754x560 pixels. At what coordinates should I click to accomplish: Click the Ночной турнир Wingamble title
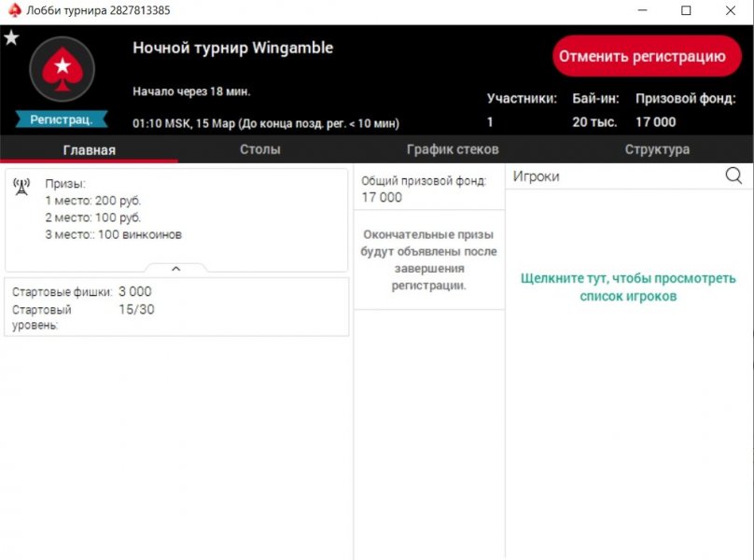(x=232, y=48)
